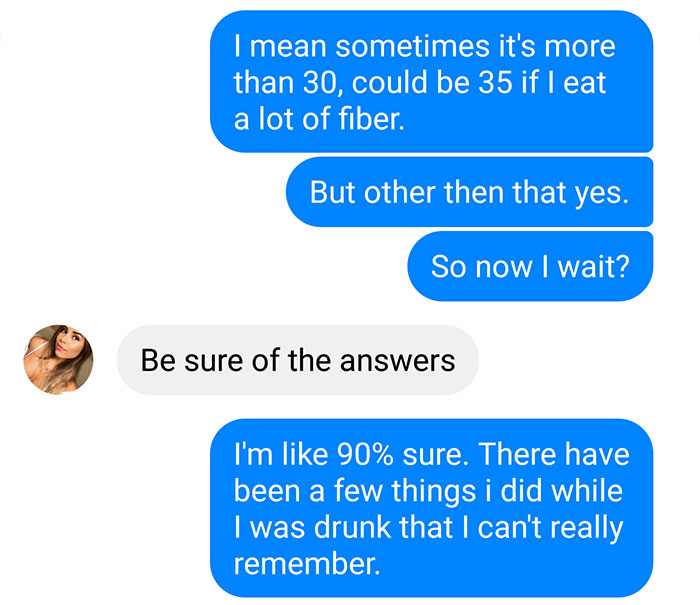Click the word 'remember.' in the last bubble
The image size is (700, 605).
pos(307,565)
